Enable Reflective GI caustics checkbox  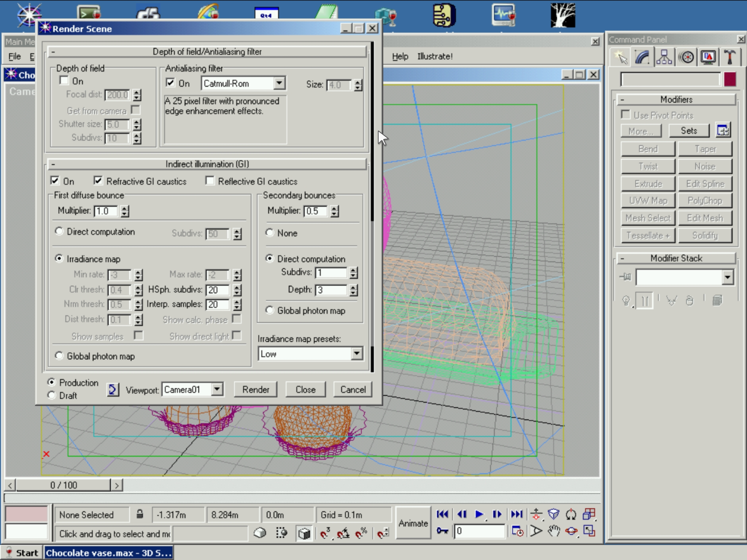[x=210, y=181]
